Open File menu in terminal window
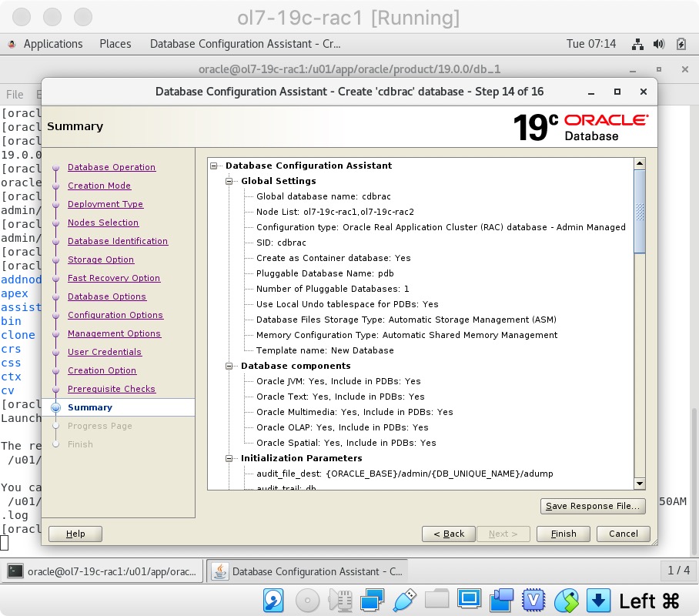The width and height of the screenshot is (699, 616). (15, 95)
